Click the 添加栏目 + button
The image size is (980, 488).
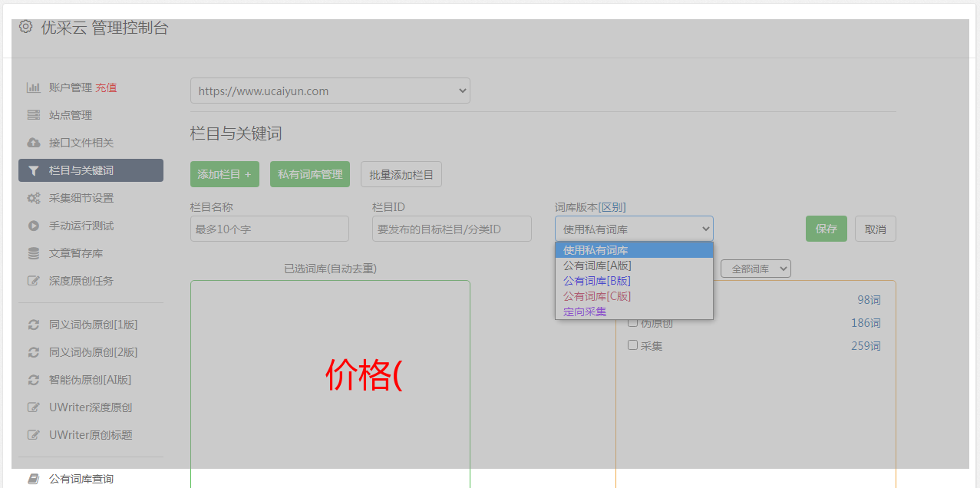point(224,174)
